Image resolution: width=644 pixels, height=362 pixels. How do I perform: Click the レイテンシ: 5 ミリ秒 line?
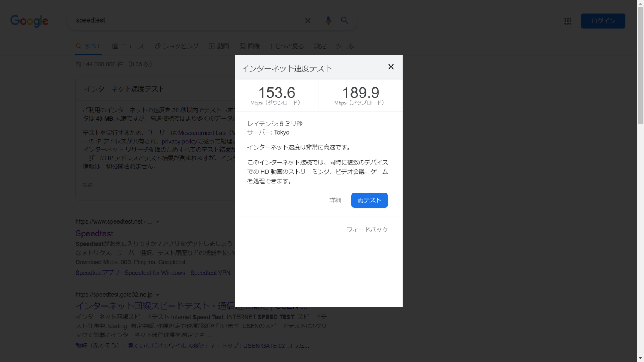[x=275, y=124]
